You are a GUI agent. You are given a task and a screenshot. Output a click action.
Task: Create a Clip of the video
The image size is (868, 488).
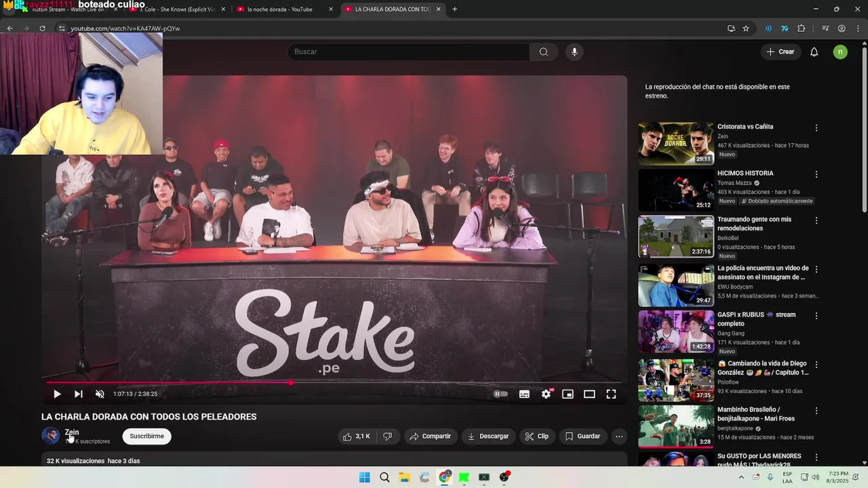[x=537, y=436]
